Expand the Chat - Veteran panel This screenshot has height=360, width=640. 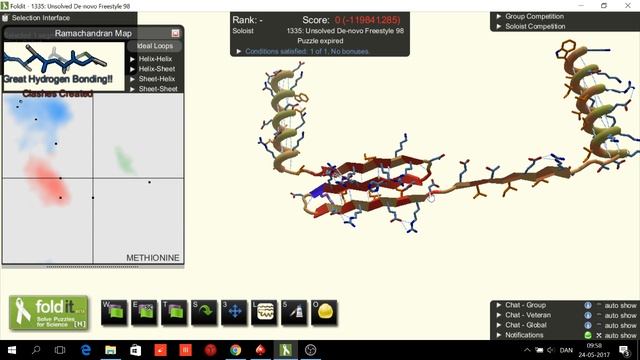pos(499,315)
